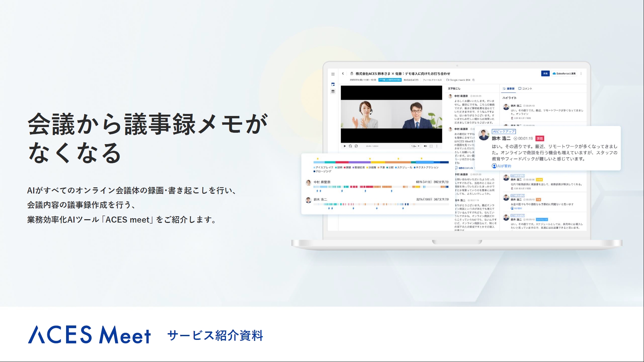Click the rewind skip-back icon

coord(350,146)
